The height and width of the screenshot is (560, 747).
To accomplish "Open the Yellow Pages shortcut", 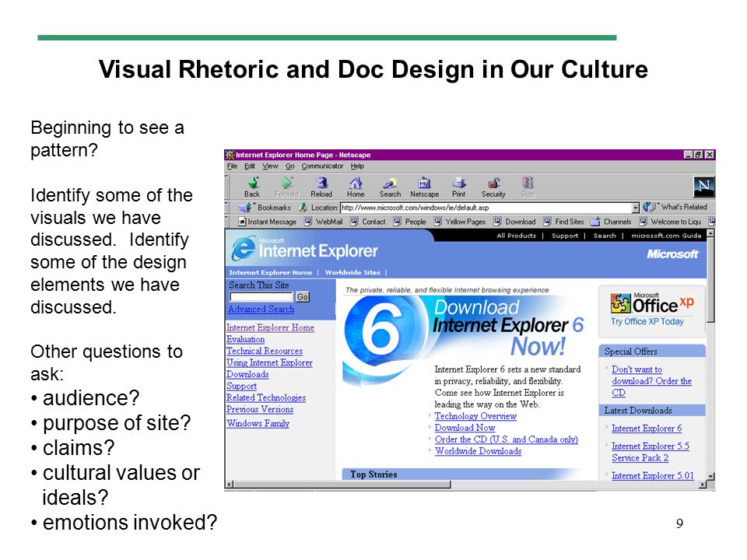I will pyautogui.click(x=460, y=222).
